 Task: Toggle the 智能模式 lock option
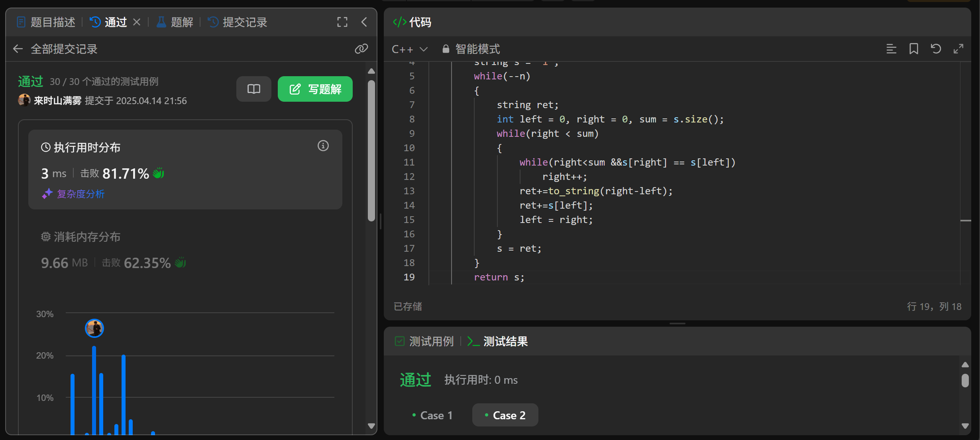(x=471, y=49)
